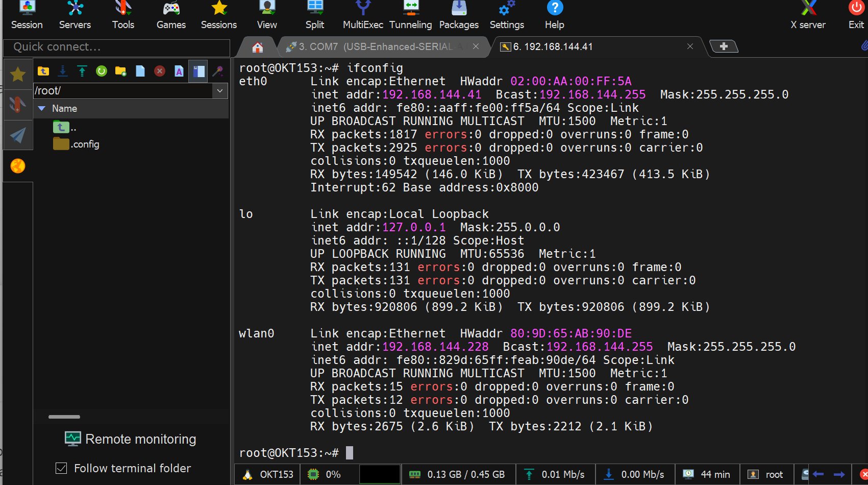The height and width of the screenshot is (485, 868).
Task: Upload files to the current remote folder
Action: 82,71
